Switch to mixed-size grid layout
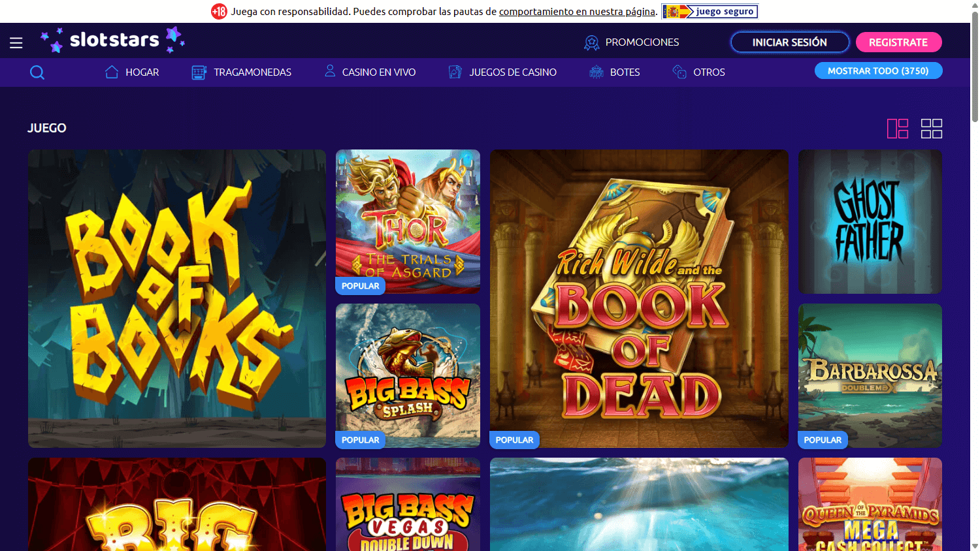980x551 pixels. [898, 129]
